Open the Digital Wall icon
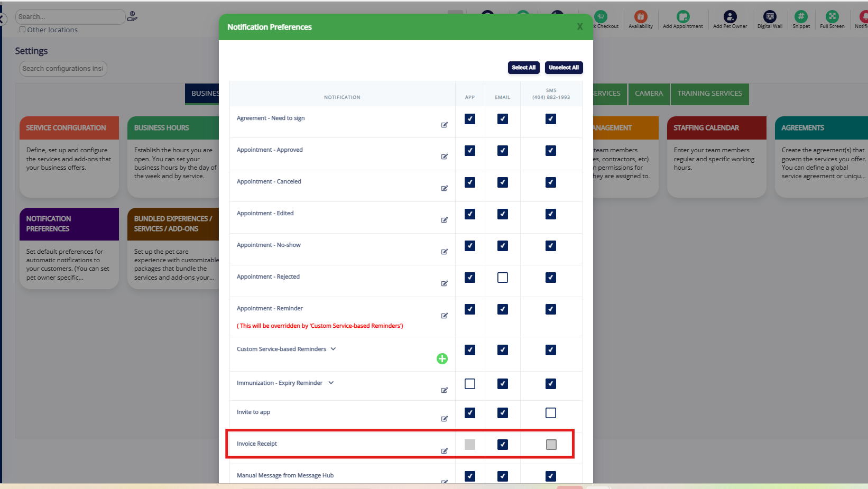Screen dimensions: 868x489 tap(770, 17)
